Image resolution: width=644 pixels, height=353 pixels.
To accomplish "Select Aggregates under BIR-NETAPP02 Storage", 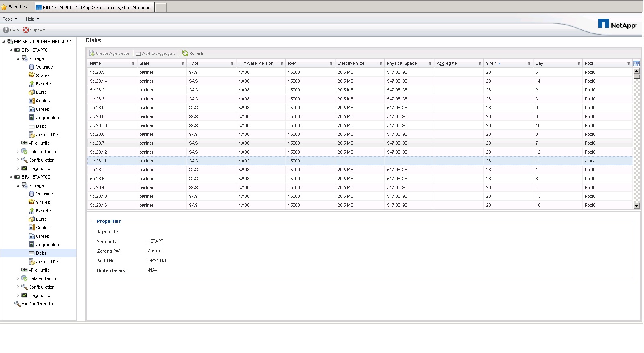I will pos(47,245).
